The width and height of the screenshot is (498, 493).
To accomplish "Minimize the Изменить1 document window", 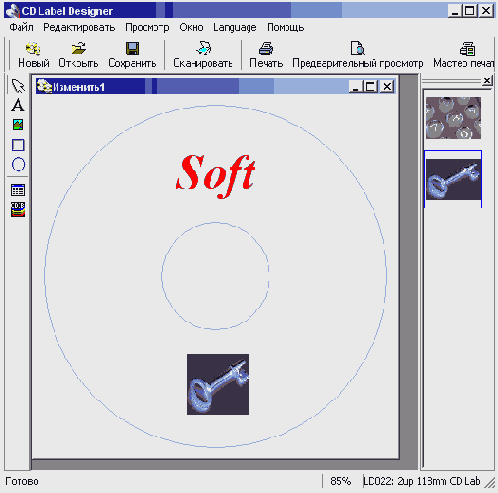I will 355,87.
